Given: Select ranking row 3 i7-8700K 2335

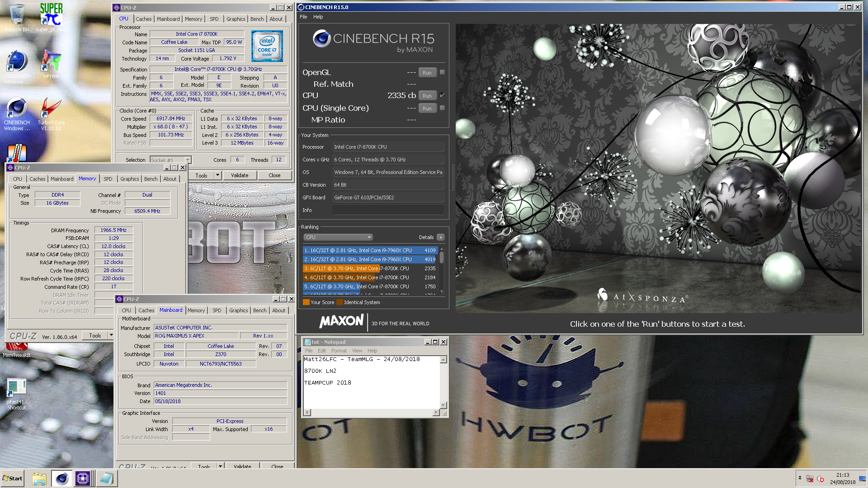Looking at the screenshot, I should pyautogui.click(x=370, y=268).
